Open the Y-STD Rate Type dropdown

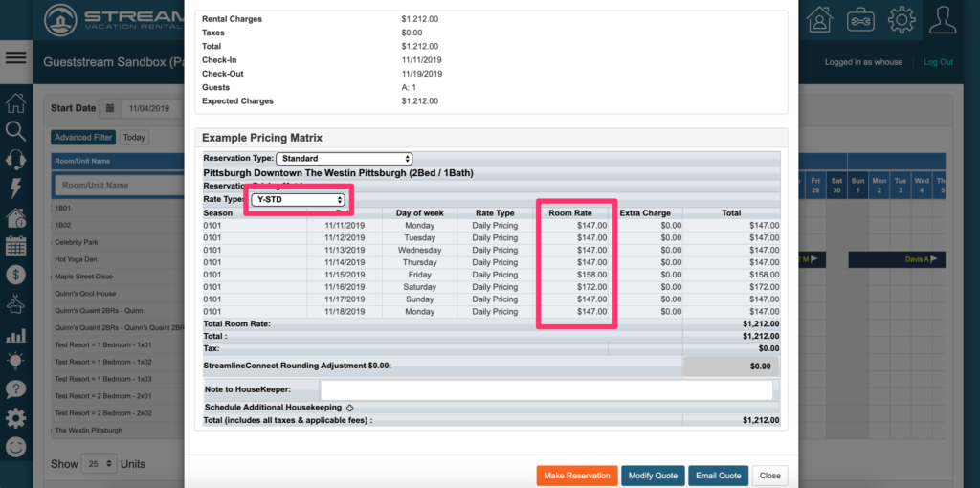click(x=299, y=200)
